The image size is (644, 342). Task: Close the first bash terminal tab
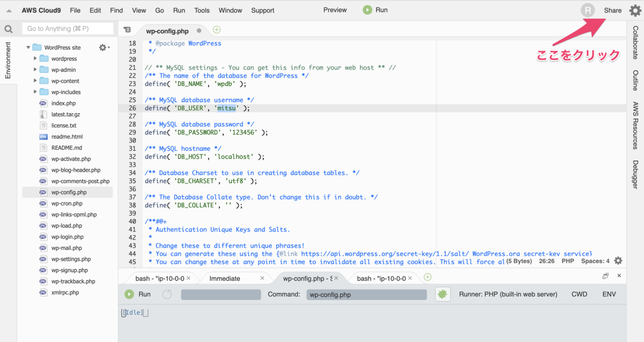pos(189,278)
